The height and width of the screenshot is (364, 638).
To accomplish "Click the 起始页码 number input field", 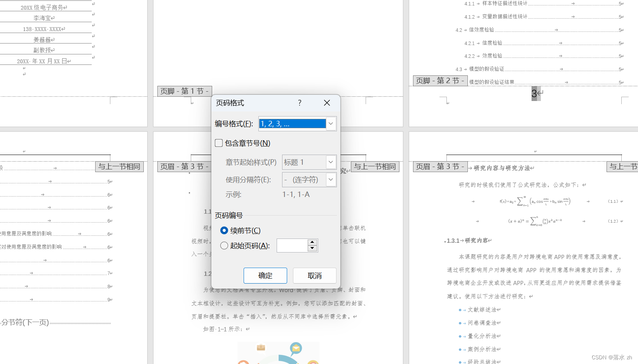I will click(292, 246).
